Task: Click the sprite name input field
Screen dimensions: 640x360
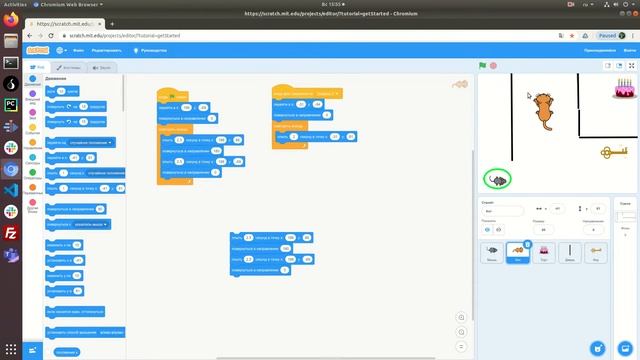Action: point(502,211)
